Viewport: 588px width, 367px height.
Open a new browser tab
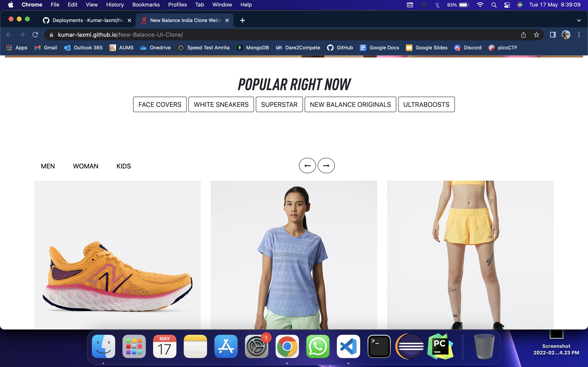tap(242, 20)
